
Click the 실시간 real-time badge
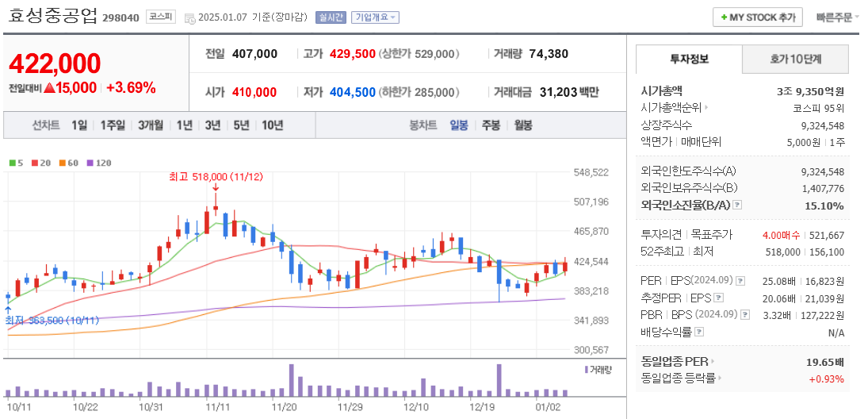point(331,17)
